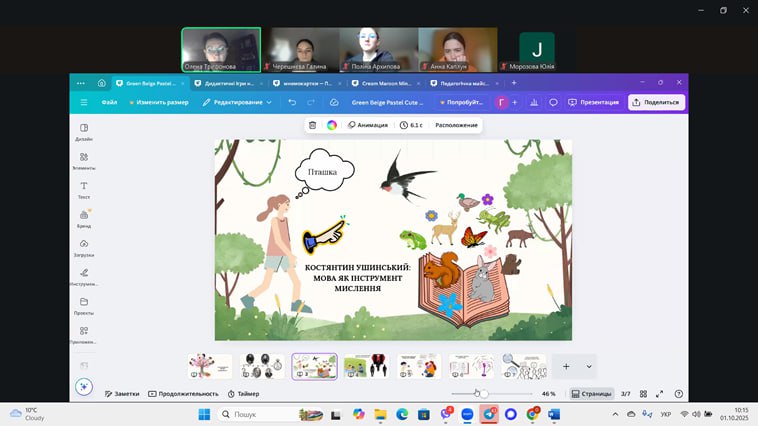Add a new page with plus button
This screenshot has width=758, height=426.
566,367
